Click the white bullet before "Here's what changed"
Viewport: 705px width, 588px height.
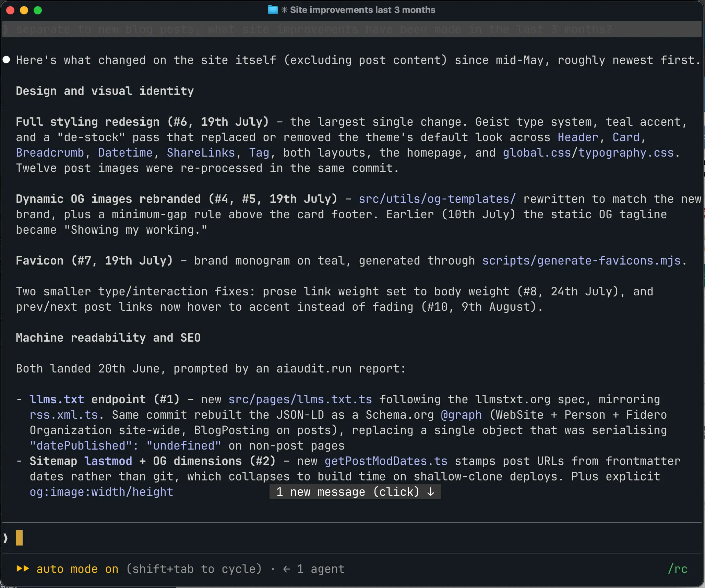6,60
